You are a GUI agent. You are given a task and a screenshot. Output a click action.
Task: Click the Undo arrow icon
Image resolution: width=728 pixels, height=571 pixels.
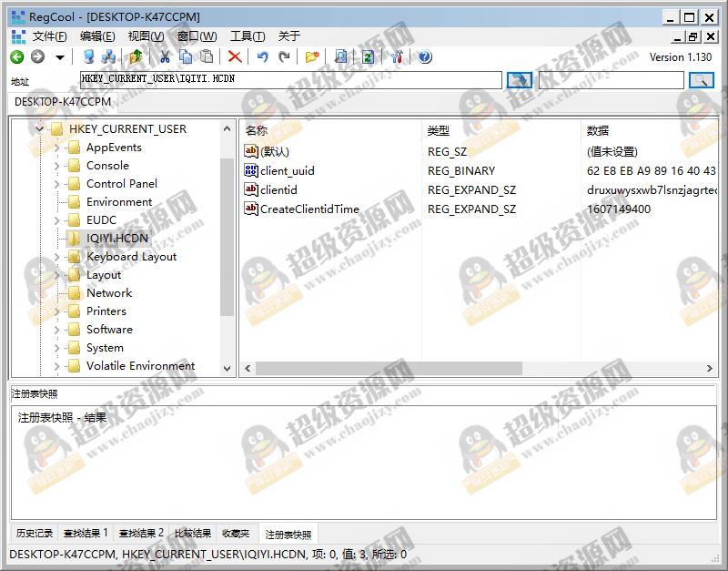[264, 56]
